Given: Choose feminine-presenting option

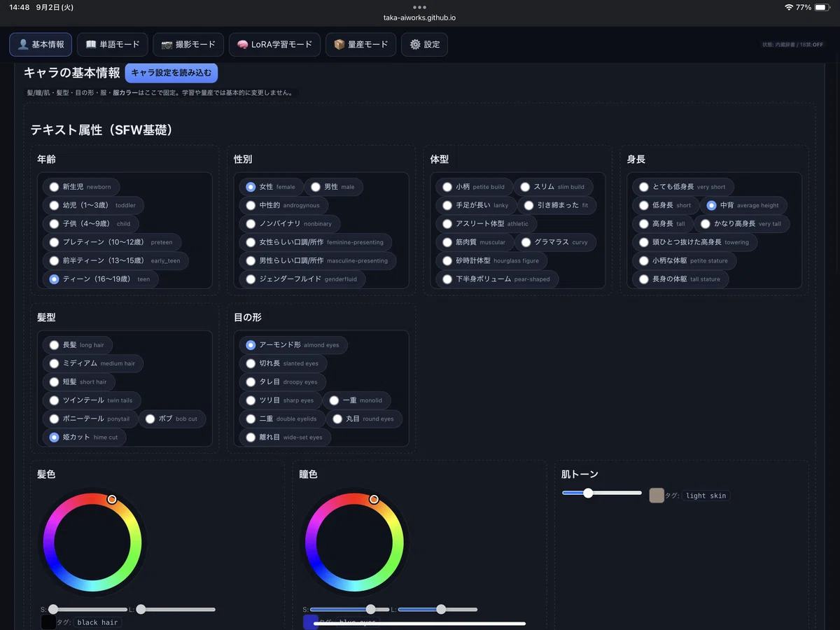Looking at the screenshot, I should [316, 242].
